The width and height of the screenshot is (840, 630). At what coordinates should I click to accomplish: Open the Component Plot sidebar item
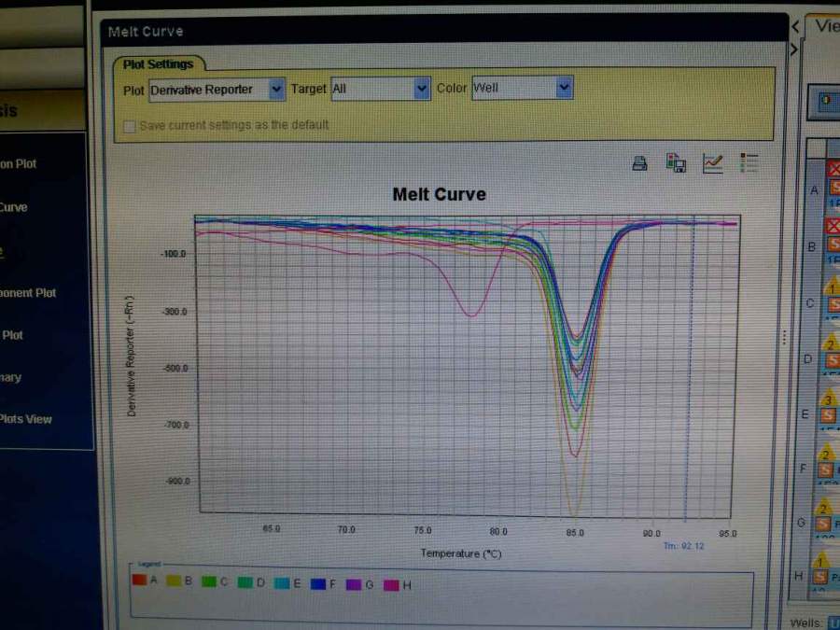coord(28,292)
